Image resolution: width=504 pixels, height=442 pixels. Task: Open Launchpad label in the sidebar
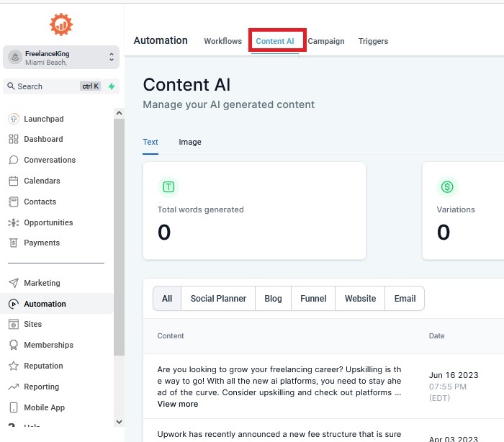tap(44, 119)
